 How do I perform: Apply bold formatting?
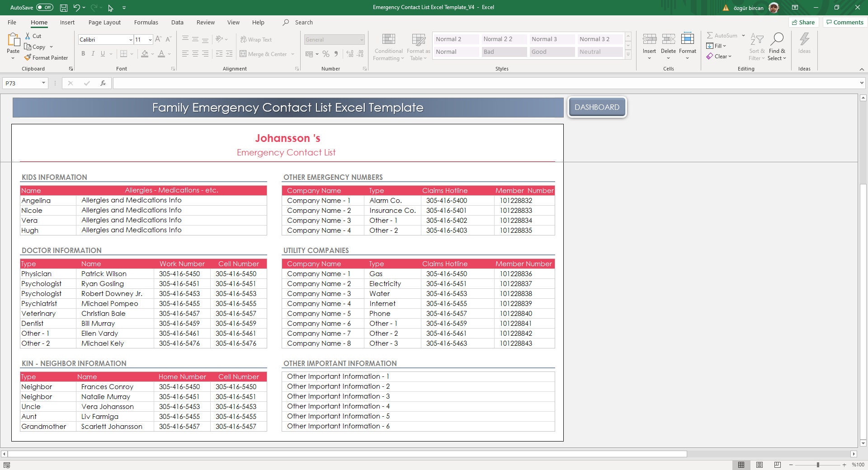[83, 53]
